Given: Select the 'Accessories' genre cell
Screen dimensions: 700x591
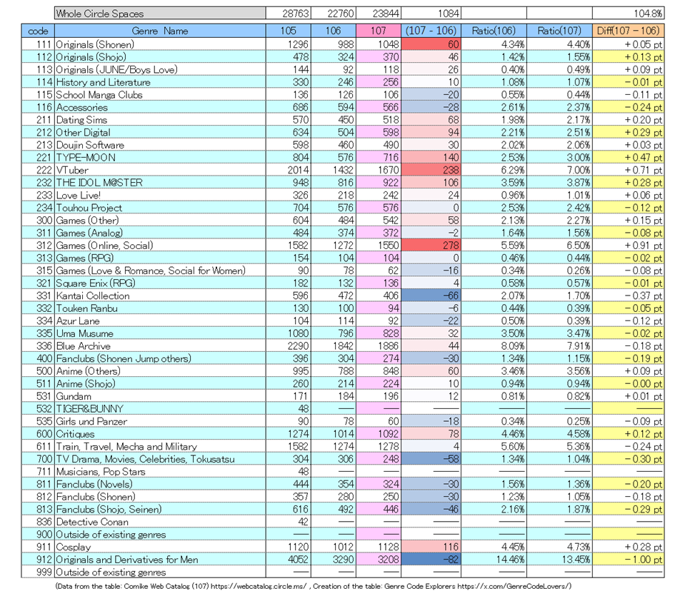Looking at the screenshot, I should pyautogui.click(x=160, y=107).
